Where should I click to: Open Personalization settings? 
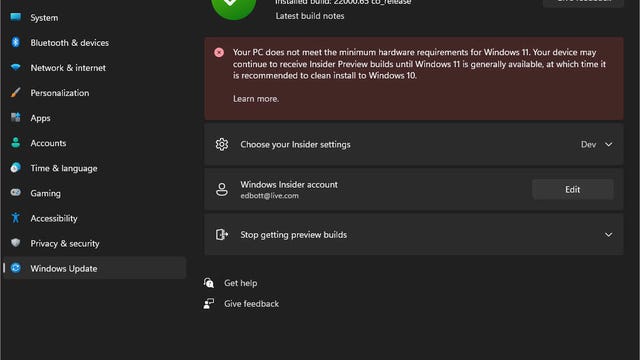pyautogui.click(x=60, y=93)
